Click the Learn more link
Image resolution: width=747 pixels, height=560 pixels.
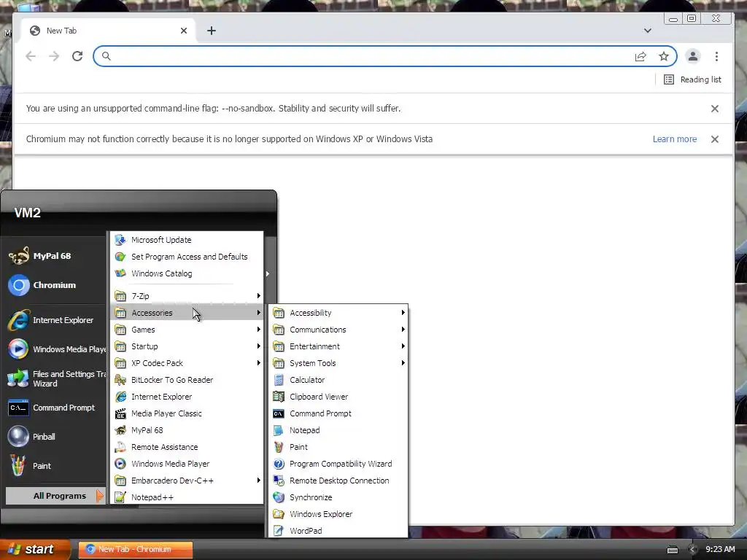pos(675,139)
